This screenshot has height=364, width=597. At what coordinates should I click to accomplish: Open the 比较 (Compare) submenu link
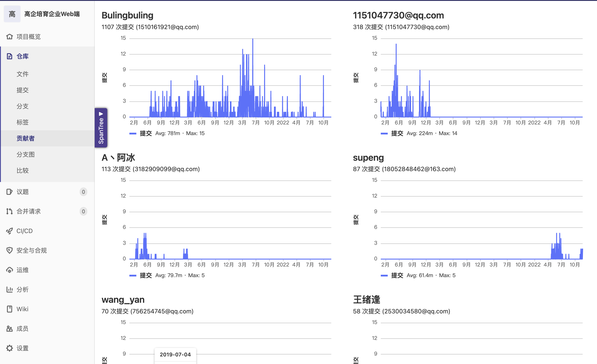coord(23,170)
